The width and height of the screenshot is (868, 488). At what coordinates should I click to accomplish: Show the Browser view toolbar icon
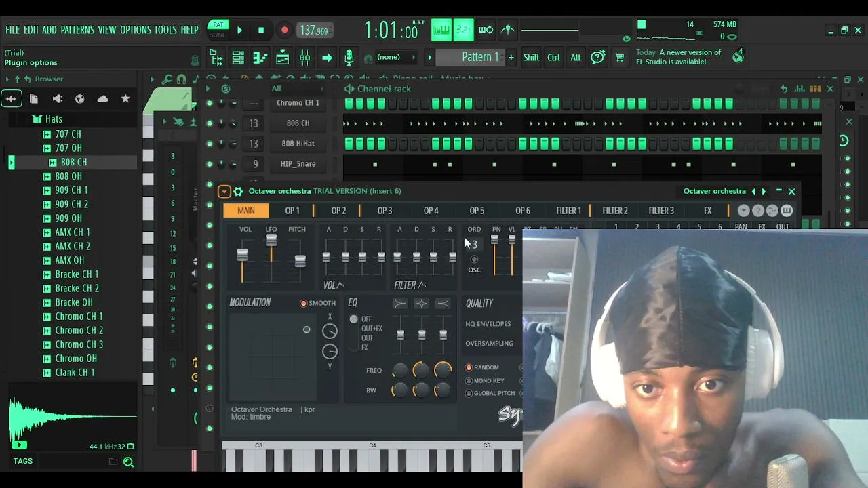pos(216,58)
